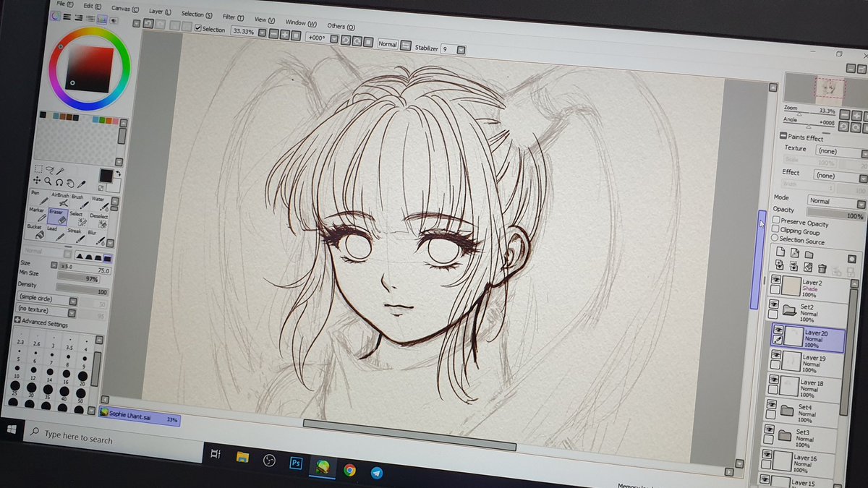Choose the rectangular selection tool
The width and height of the screenshot is (868, 488).
[38, 168]
